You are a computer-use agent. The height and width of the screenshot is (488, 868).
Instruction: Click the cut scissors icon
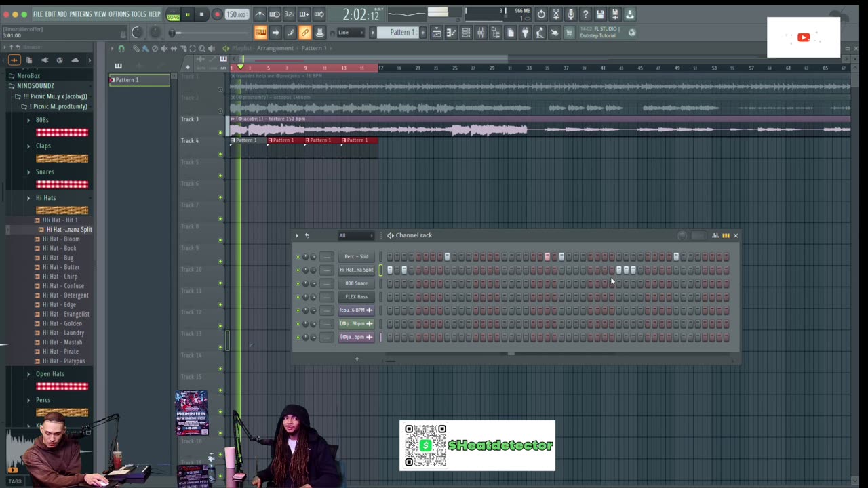556,14
